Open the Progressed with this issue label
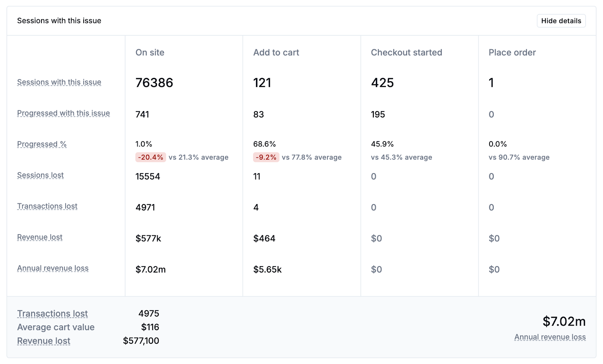603x364 pixels. pyautogui.click(x=63, y=113)
